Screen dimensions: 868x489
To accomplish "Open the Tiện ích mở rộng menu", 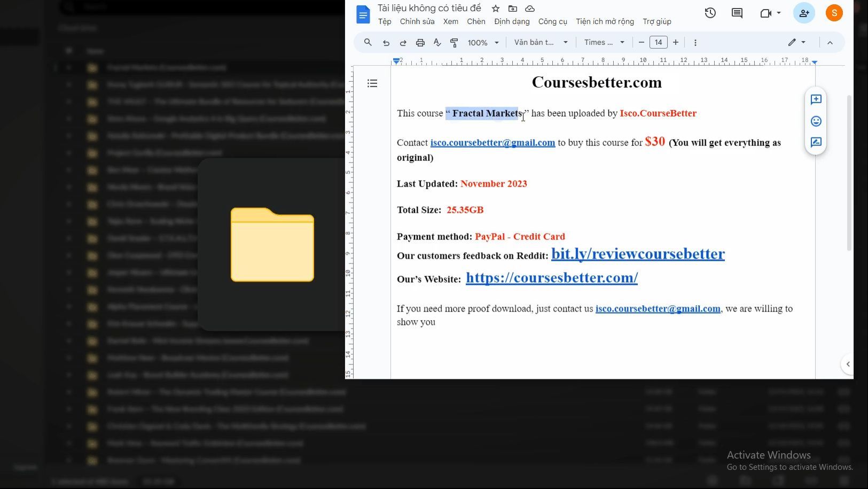I will [605, 21].
